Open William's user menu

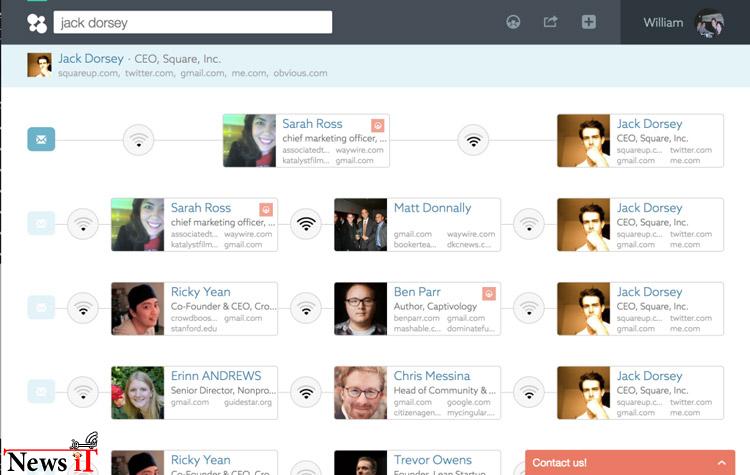684,22
